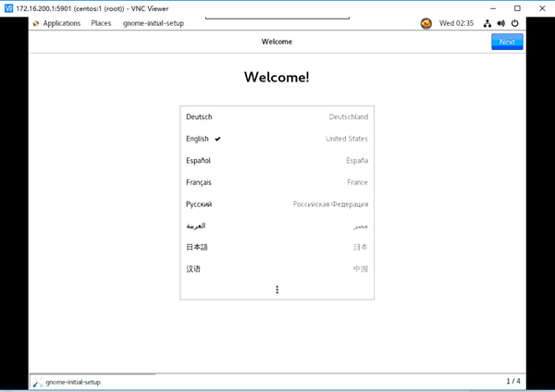Open the Places menu

coord(101,23)
